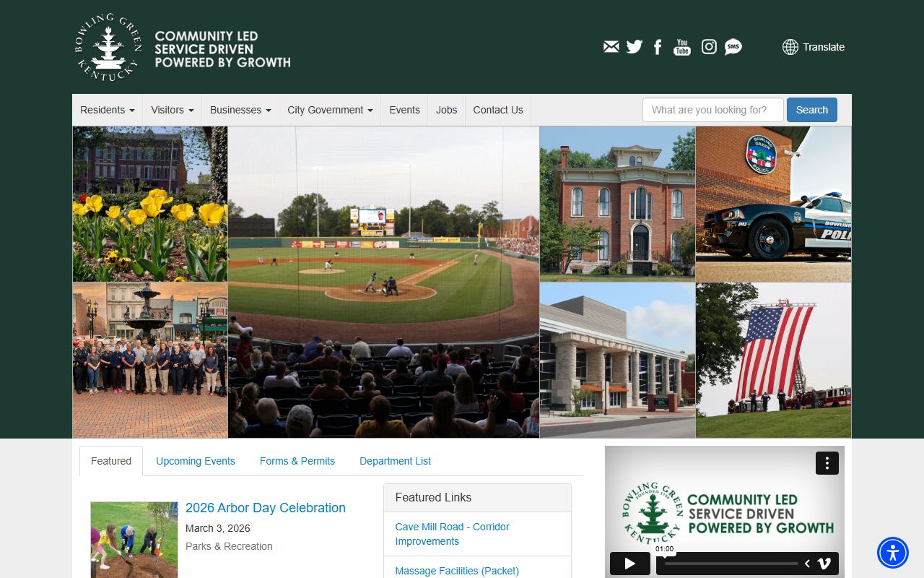This screenshot has width=924, height=578.
Task: Click the American flag photo
Action: click(x=773, y=360)
